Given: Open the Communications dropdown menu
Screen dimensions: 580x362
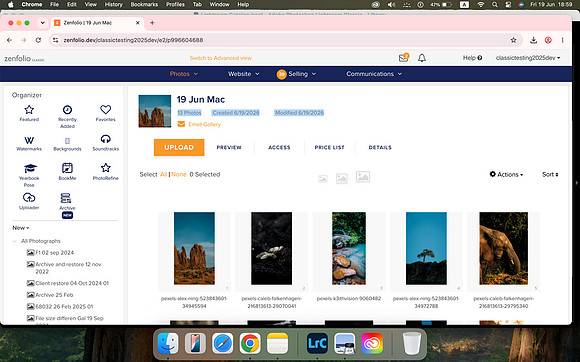Looking at the screenshot, I should pyautogui.click(x=374, y=74).
